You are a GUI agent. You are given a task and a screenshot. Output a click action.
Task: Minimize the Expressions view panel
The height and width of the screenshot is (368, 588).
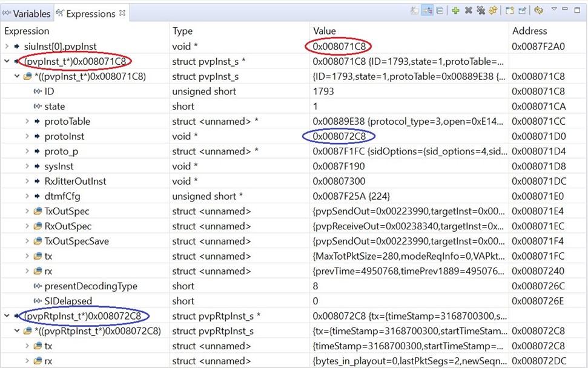pos(565,8)
